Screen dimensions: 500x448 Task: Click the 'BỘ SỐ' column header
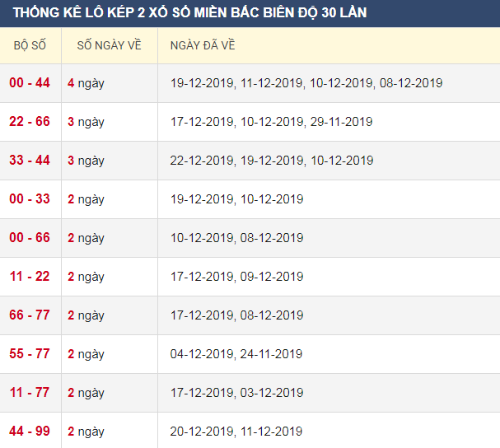click(30, 45)
